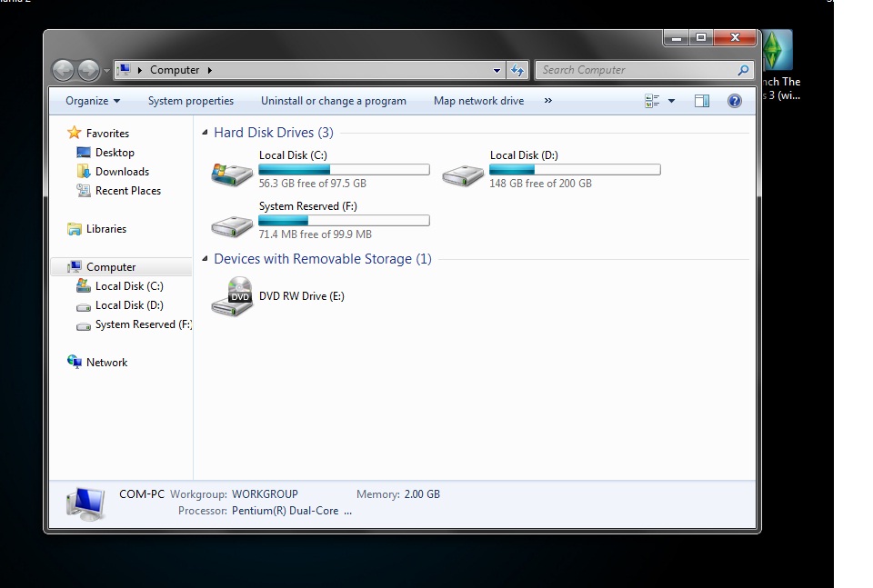The width and height of the screenshot is (873, 588).
Task: Collapse Devices with Removable Storage group
Action: pyautogui.click(x=205, y=259)
